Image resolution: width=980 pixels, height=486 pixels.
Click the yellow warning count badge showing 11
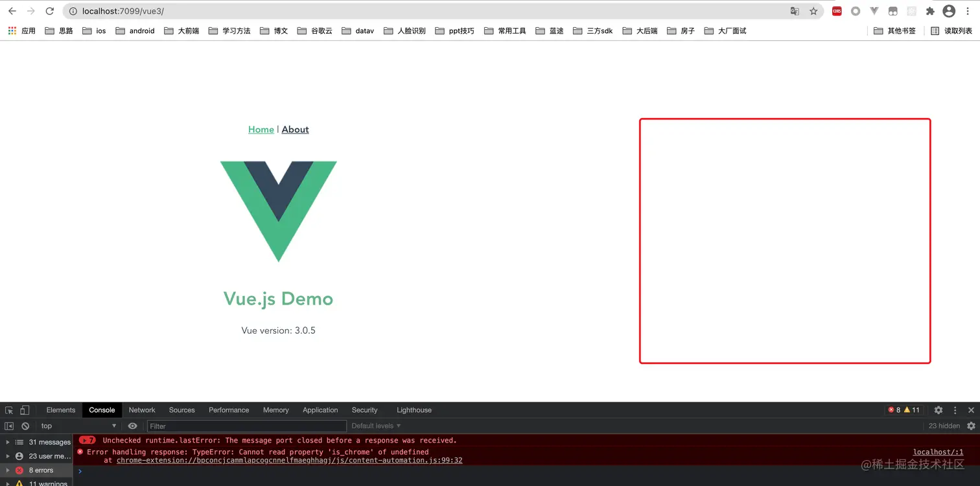tap(912, 410)
